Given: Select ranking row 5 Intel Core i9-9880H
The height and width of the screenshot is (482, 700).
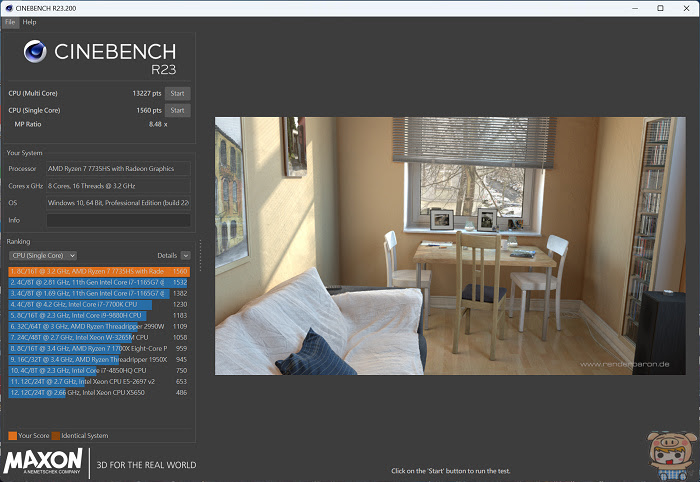Looking at the screenshot, I should (99, 316).
